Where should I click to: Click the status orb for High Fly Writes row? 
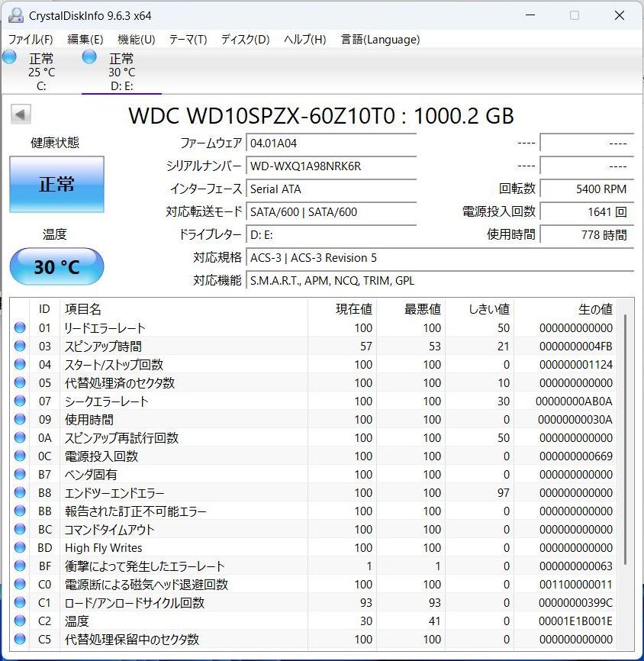(x=20, y=547)
